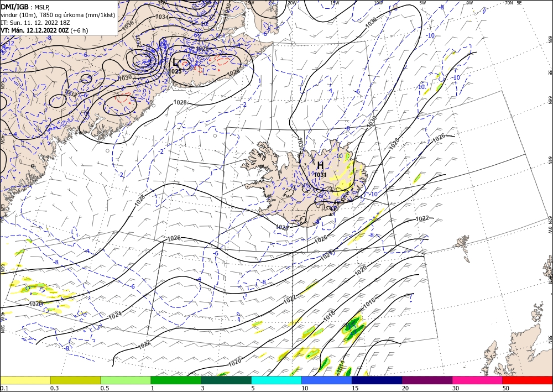553x392 pixels.
Task: Click the 'H' high-pressure marker over Iceland
Action: pos(320,165)
